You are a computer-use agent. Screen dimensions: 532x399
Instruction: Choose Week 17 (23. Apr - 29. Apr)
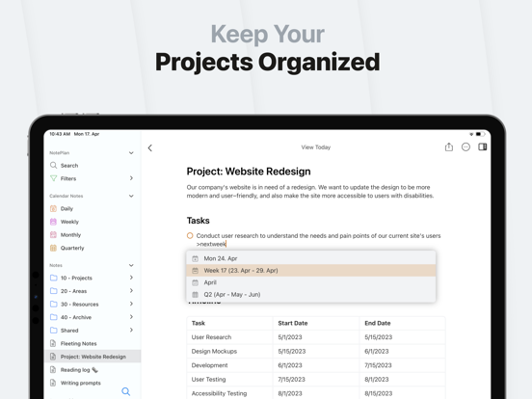[x=310, y=271]
